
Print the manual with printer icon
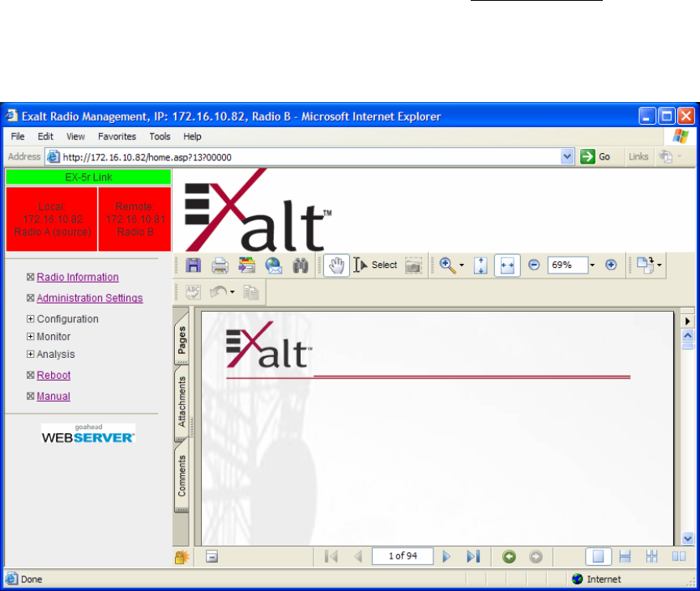click(x=220, y=266)
